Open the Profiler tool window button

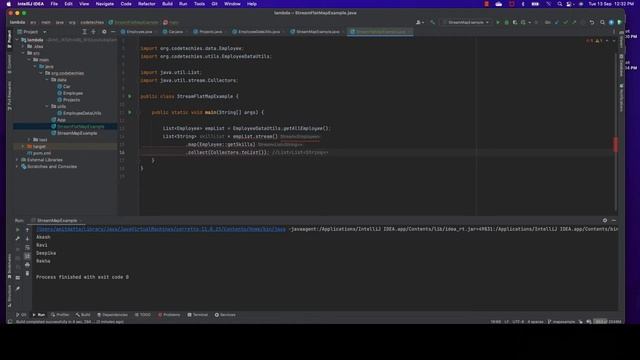pos(60,315)
